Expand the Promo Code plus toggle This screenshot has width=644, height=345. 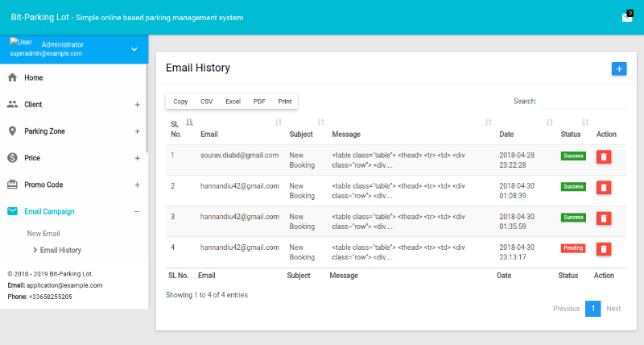[x=137, y=185]
